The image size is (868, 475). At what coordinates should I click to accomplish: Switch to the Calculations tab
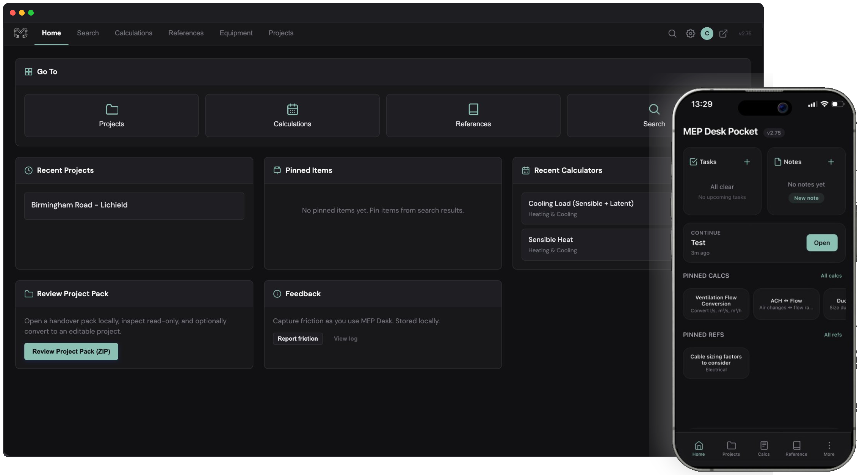click(x=133, y=33)
